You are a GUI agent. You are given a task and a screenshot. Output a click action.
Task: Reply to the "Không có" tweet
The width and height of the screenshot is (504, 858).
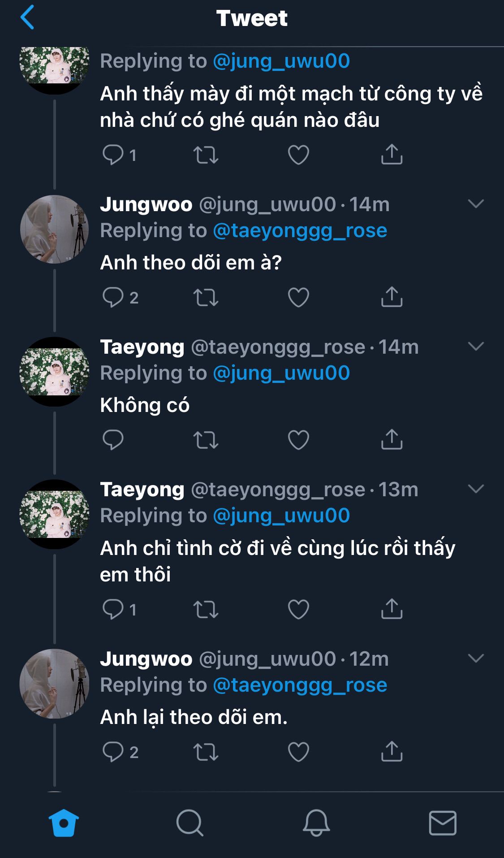click(x=113, y=440)
